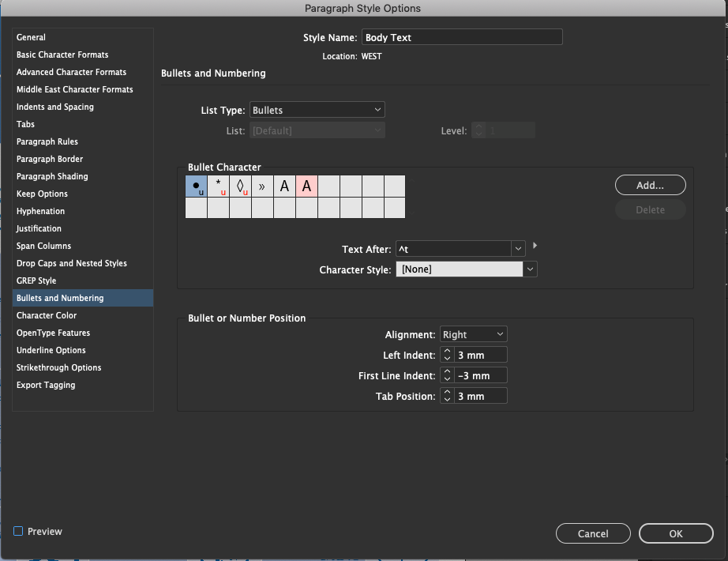728x561 pixels.
Task: Select the round bullet character glyph
Action: click(x=196, y=186)
